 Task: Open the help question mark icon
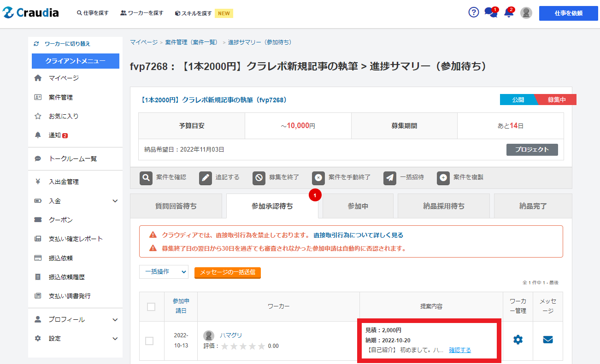click(474, 12)
